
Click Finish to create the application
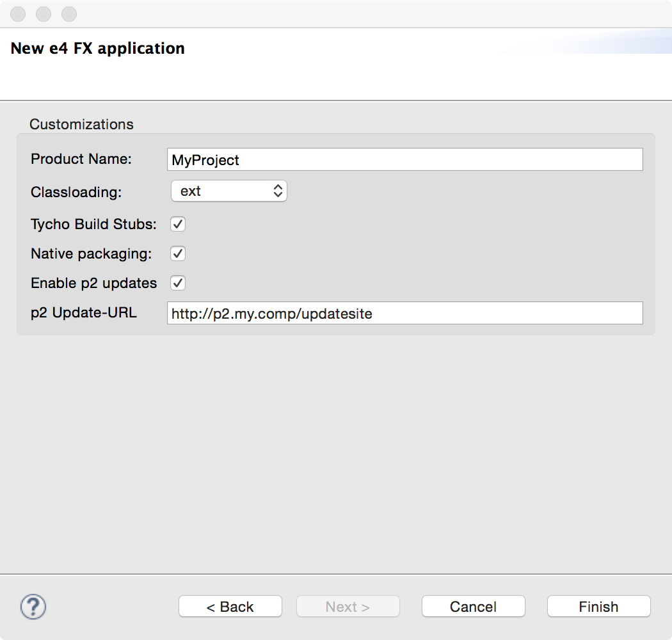tap(598, 607)
